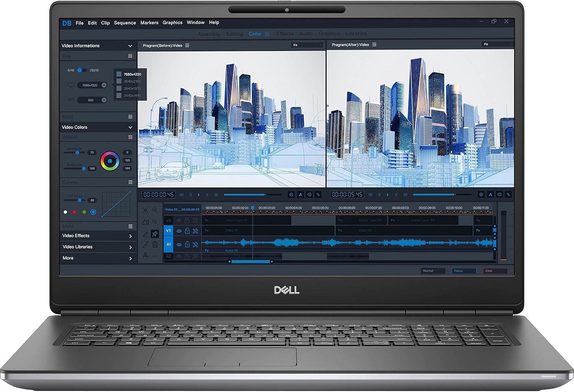Click the color wheel picker
574x392 pixels.
[110, 161]
